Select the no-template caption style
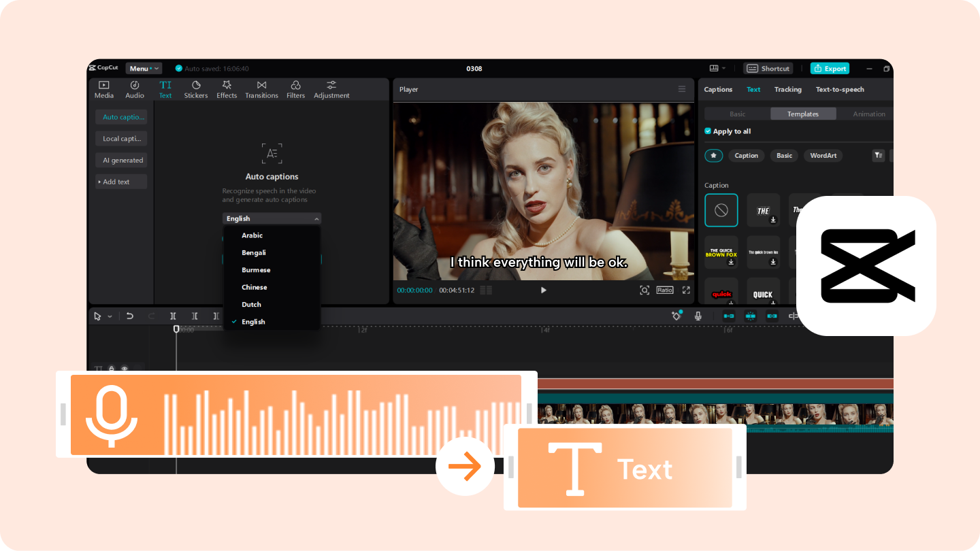The image size is (980, 551). (721, 210)
